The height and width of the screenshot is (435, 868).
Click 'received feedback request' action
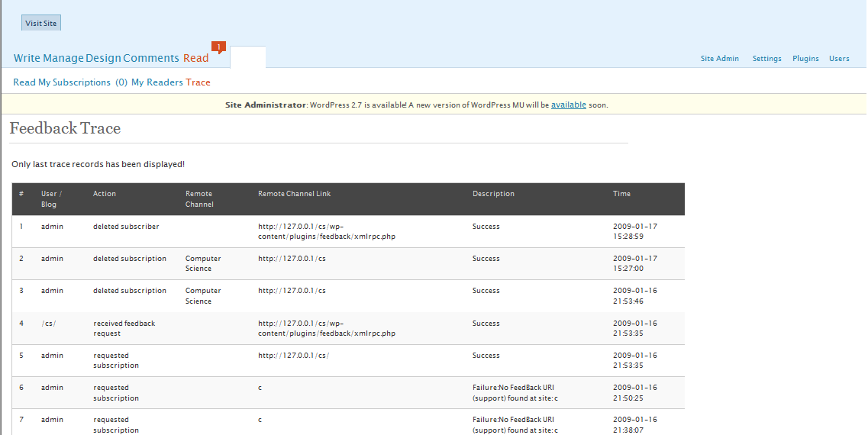[x=124, y=328]
